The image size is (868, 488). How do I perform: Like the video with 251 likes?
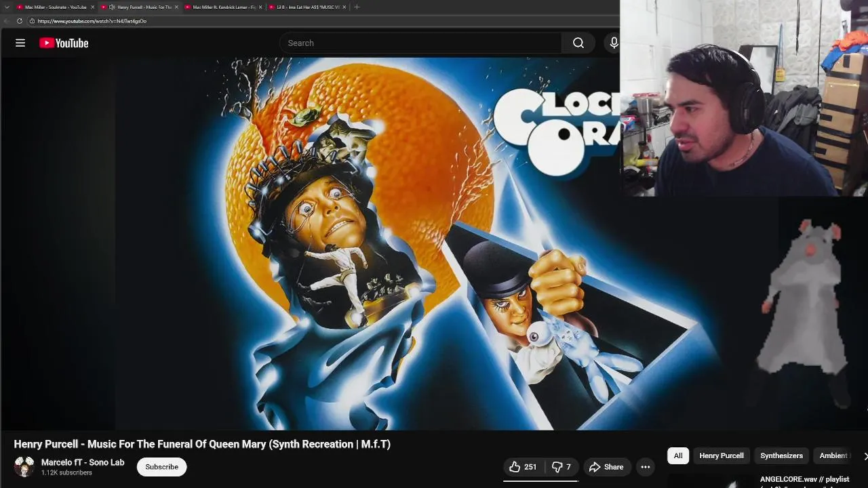523,467
